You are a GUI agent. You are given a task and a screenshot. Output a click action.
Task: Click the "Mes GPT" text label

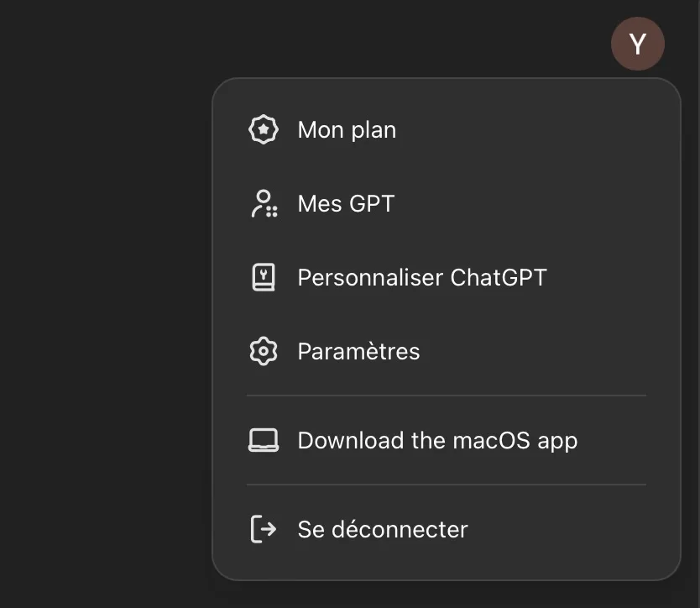[x=346, y=204]
